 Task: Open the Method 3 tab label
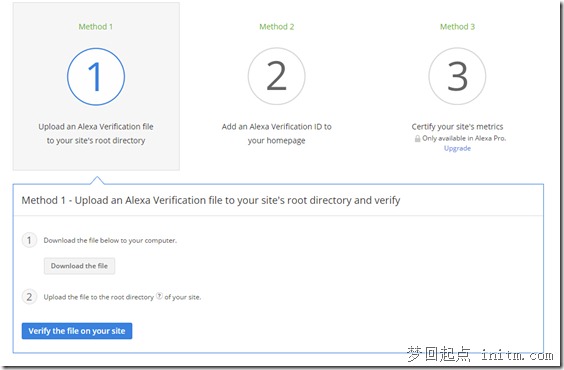click(x=457, y=27)
